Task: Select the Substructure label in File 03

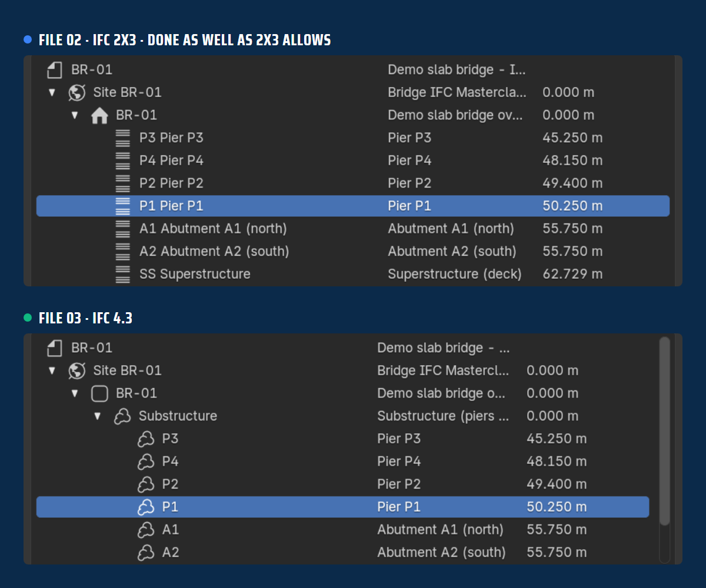Action: click(178, 416)
